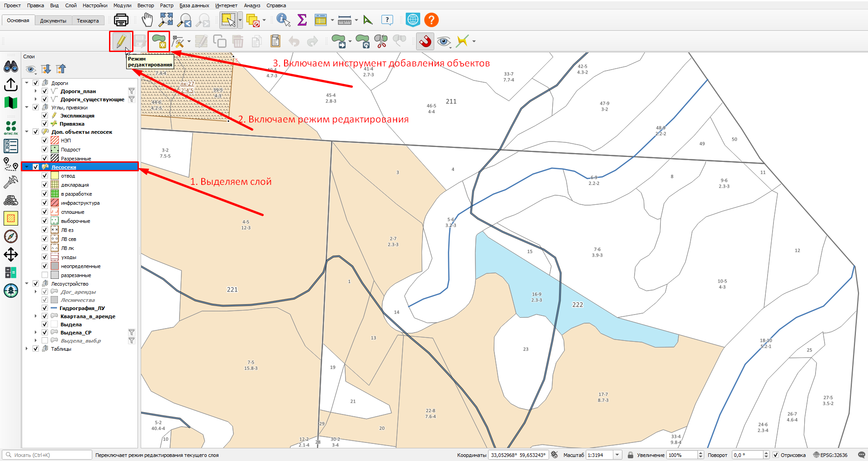The width and height of the screenshot is (868, 461).
Task: Toggle the red magnet snapping tool
Action: click(425, 41)
